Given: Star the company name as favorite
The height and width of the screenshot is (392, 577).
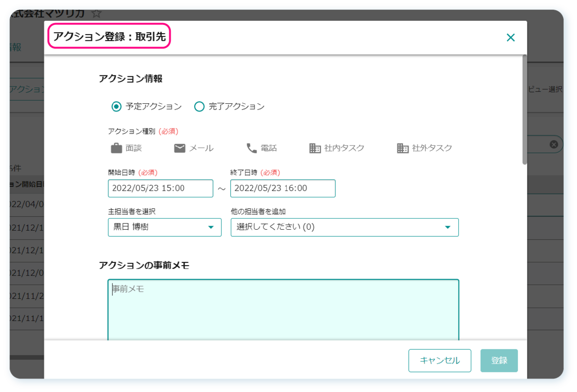Looking at the screenshot, I should point(96,13).
